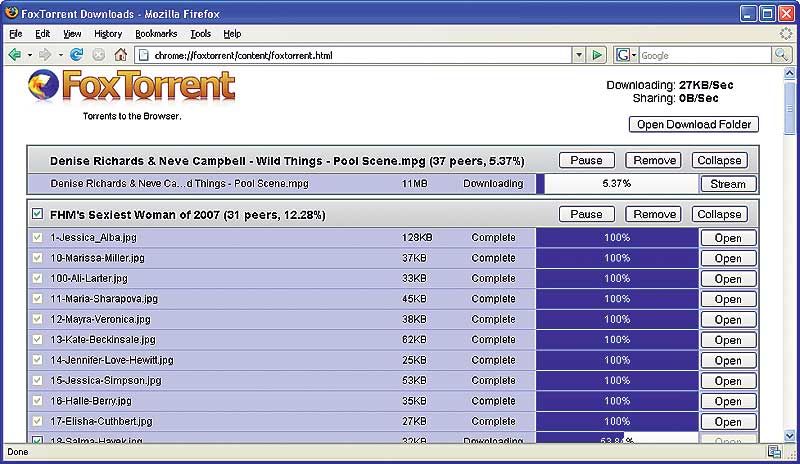Open the File menu
This screenshot has height=464, width=800.
click(16, 34)
